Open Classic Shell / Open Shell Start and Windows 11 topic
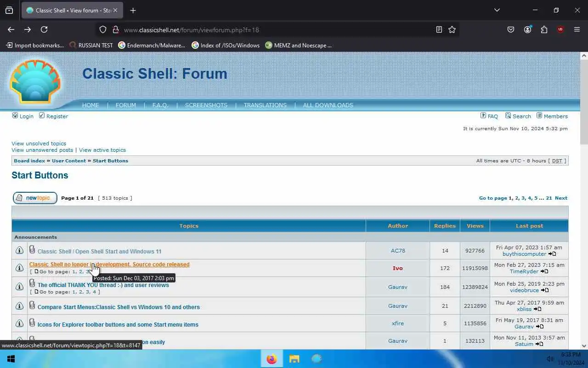The image size is (588, 368). coord(99,252)
